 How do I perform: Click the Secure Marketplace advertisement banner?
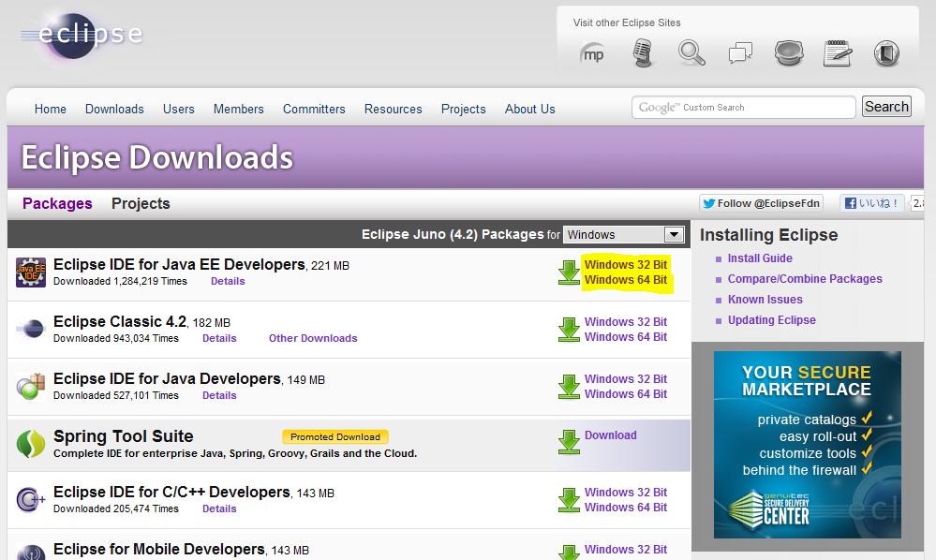click(807, 445)
